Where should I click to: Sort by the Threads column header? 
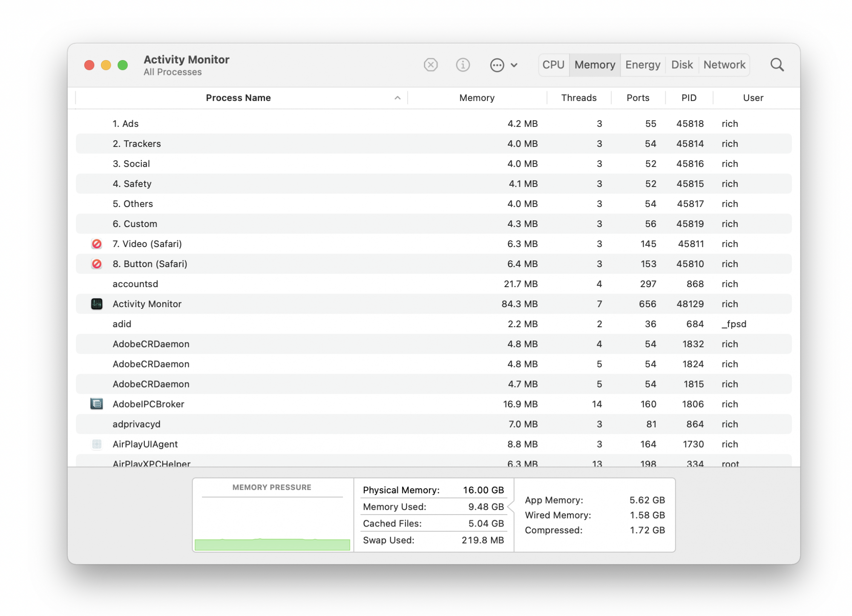point(579,98)
